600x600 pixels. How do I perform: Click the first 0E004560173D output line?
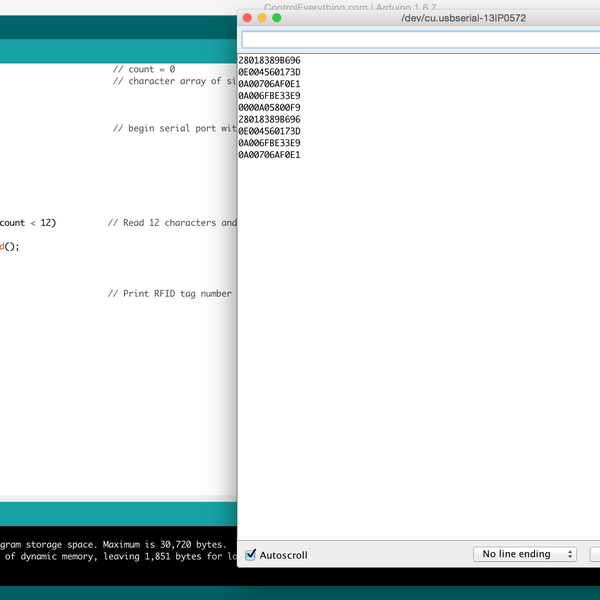(x=269, y=72)
